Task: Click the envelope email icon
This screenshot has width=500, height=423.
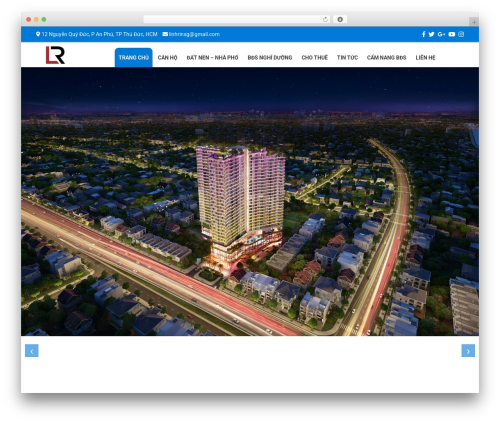Action: pyautogui.click(x=165, y=34)
